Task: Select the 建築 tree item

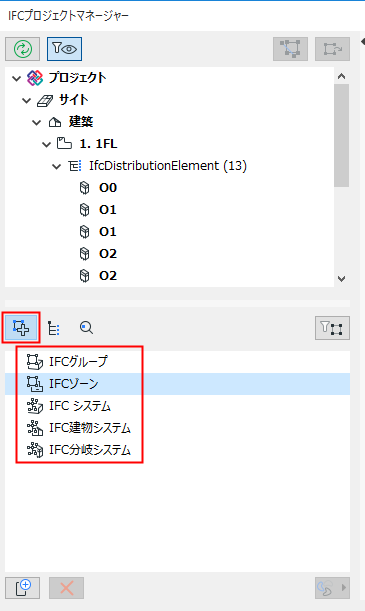Action: pyautogui.click(x=81, y=122)
